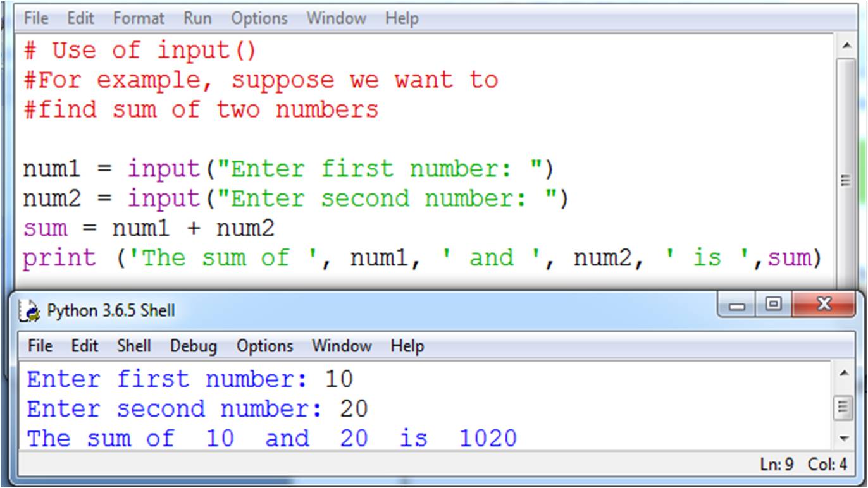Image resolution: width=868 pixels, height=488 pixels.
Task: Click the comment line '# Use of input()'
Action: (140, 50)
